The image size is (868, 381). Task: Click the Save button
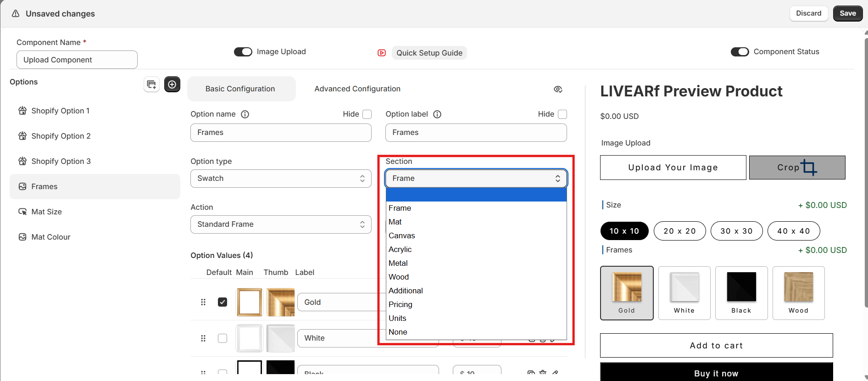pyautogui.click(x=848, y=13)
